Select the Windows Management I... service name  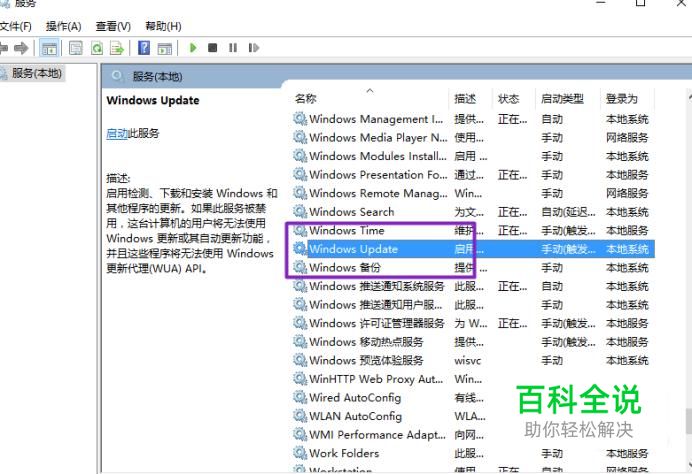[x=376, y=119]
